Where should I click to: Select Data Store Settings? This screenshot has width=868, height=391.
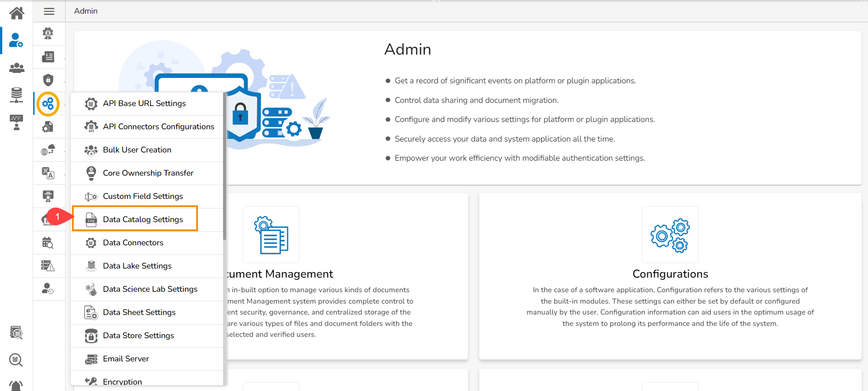[147, 336]
